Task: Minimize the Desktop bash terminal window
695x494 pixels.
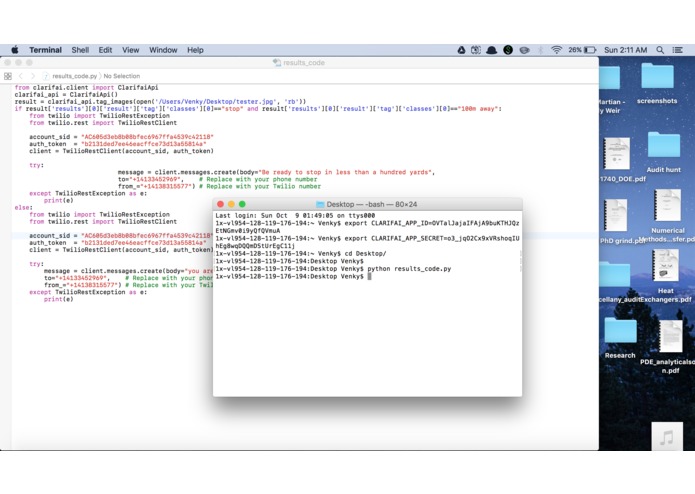Action: (x=231, y=204)
